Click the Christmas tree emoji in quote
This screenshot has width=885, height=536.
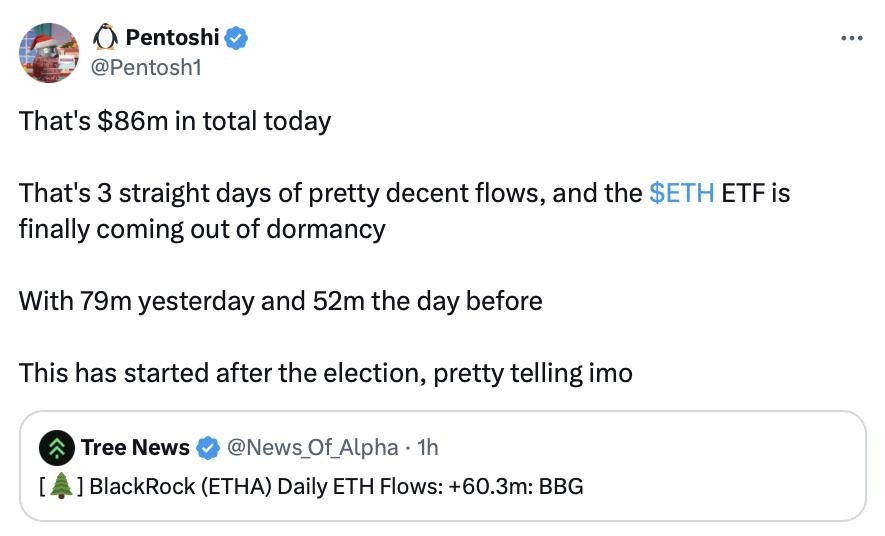(x=60, y=487)
